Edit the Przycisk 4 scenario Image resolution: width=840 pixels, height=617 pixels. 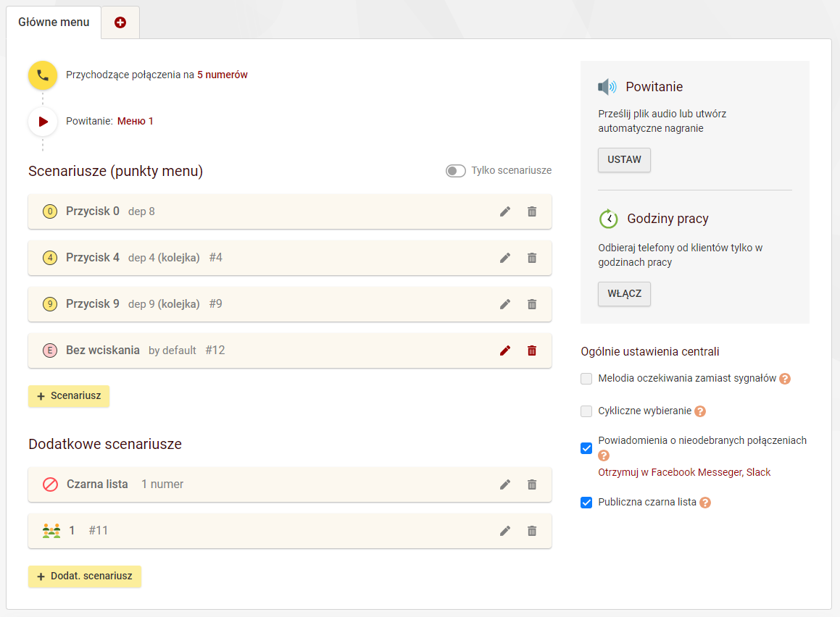coord(505,258)
